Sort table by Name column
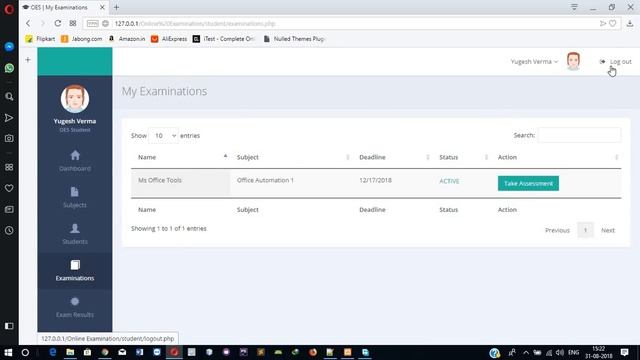Screen dimensions: 640x360 pos(180,157)
